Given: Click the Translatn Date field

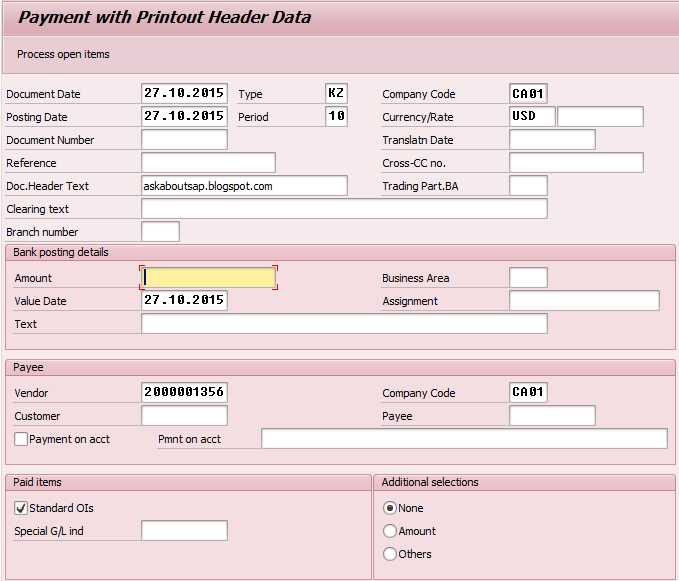Looking at the screenshot, I should (552, 139).
